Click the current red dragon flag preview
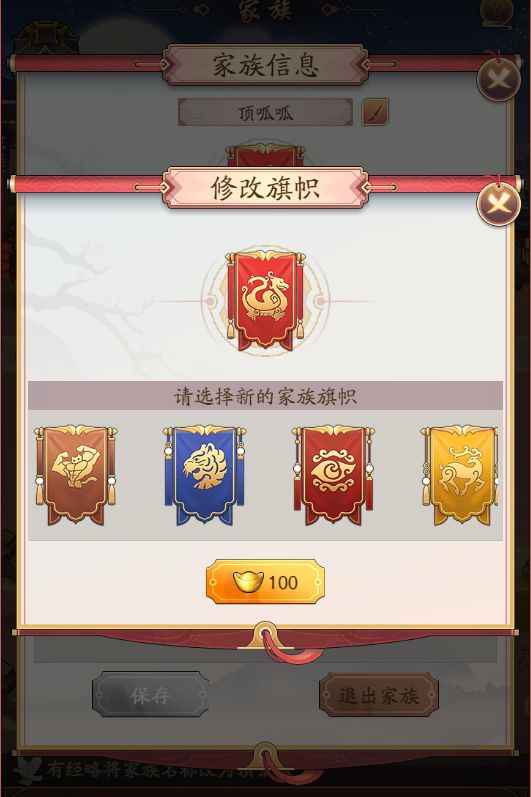The height and width of the screenshot is (797, 531). coord(265,301)
